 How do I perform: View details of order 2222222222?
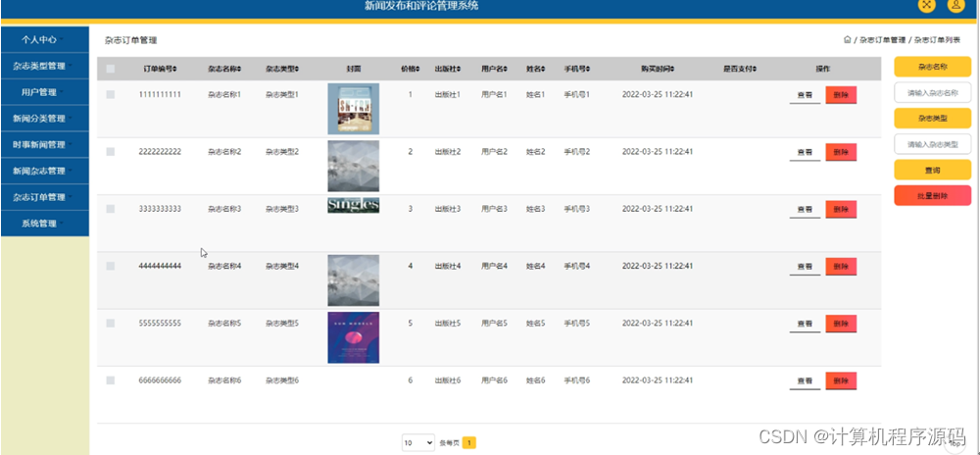(x=805, y=152)
